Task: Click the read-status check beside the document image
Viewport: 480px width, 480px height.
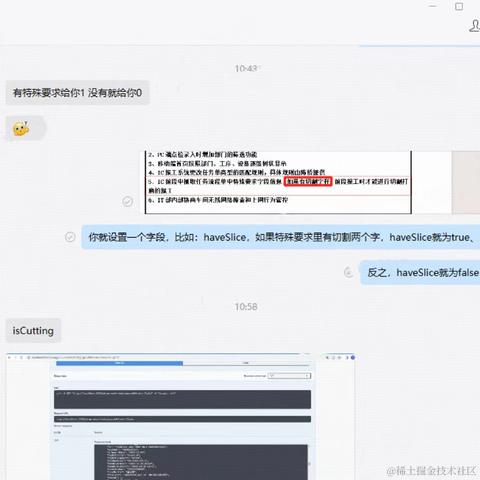Action: pyautogui.click(x=127, y=201)
